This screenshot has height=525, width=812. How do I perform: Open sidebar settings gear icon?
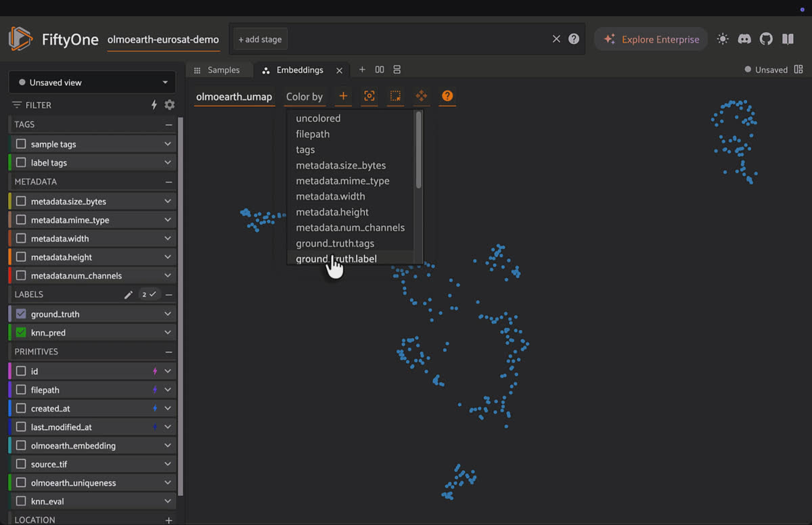pos(169,105)
